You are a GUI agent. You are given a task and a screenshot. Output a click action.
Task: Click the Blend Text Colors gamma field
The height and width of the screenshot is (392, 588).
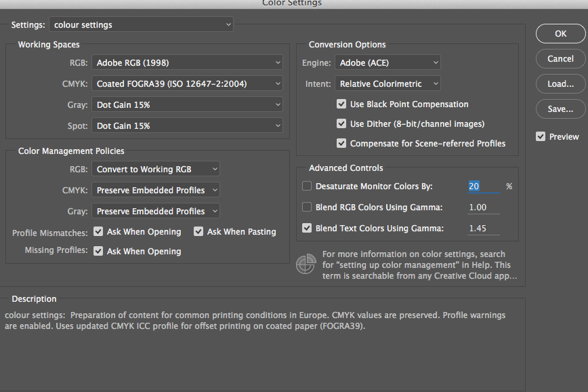[x=483, y=229]
